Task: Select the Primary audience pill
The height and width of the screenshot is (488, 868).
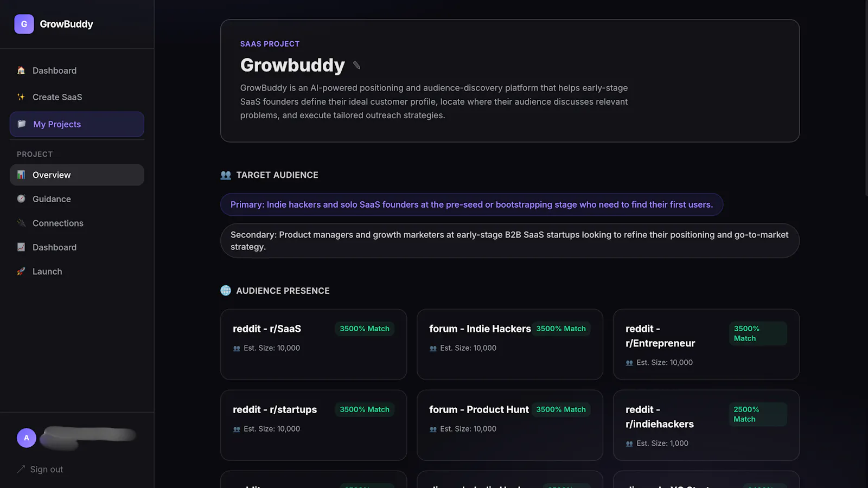Action: point(471,204)
